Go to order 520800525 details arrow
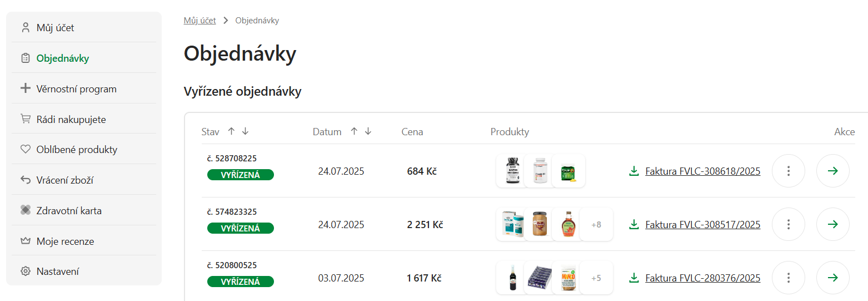The width and height of the screenshot is (868, 301). click(832, 278)
